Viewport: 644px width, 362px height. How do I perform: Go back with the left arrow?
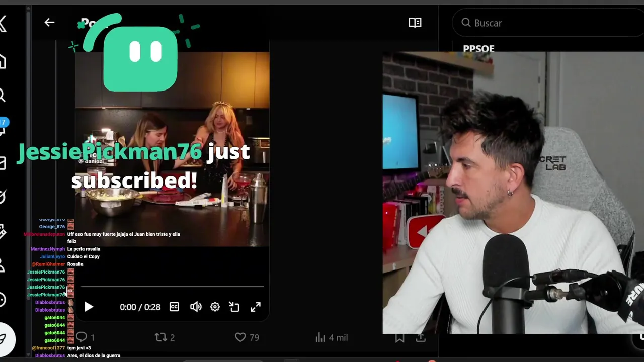click(49, 22)
